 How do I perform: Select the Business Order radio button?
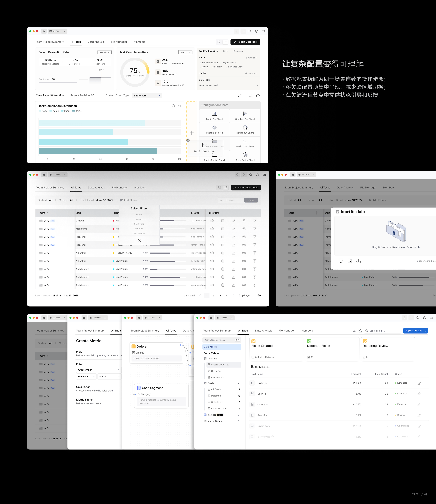pyautogui.click(x=227, y=67)
